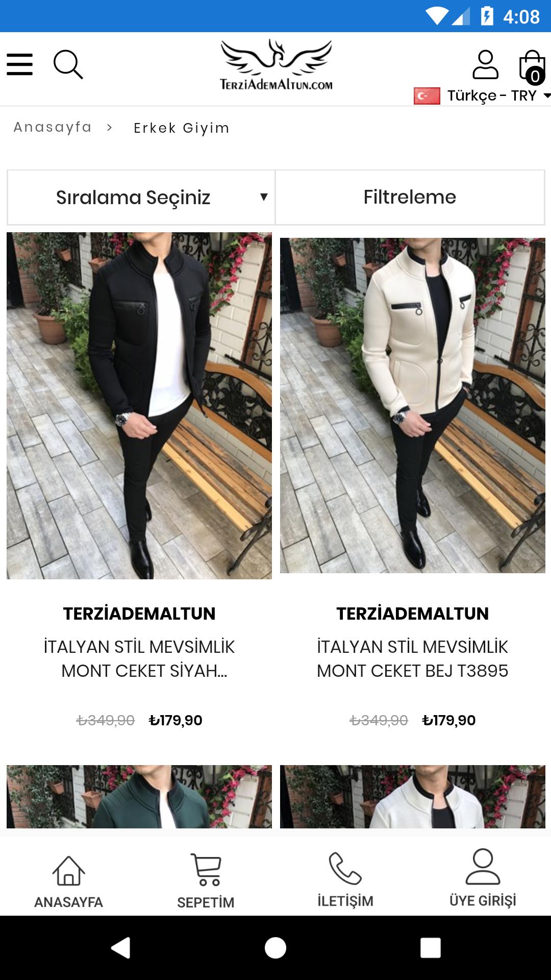Tap the search magnifier icon
Viewport: 551px width, 980px height.
click(x=68, y=65)
